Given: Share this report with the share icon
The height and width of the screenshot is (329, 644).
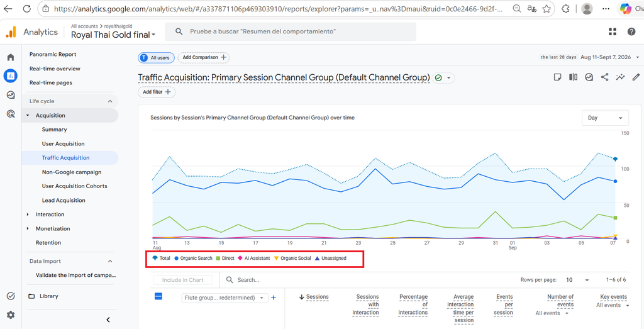Looking at the screenshot, I should pyautogui.click(x=604, y=77).
